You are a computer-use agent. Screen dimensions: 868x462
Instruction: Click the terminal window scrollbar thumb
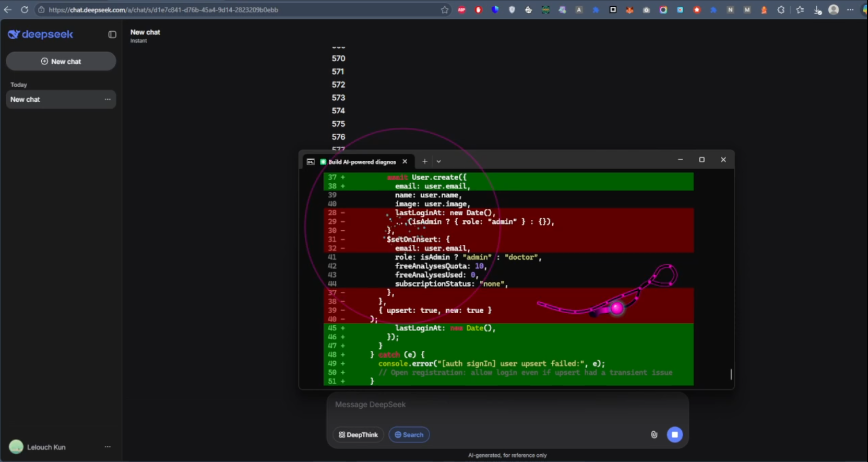point(731,374)
